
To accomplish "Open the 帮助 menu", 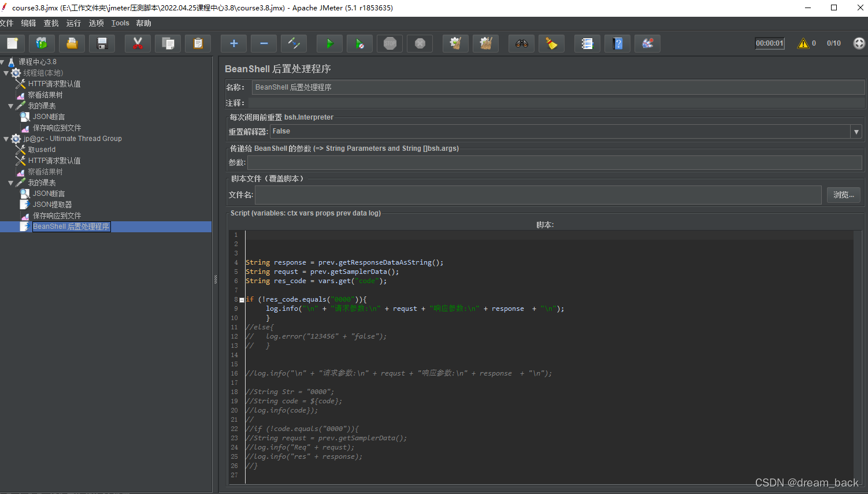I will pos(143,23).
